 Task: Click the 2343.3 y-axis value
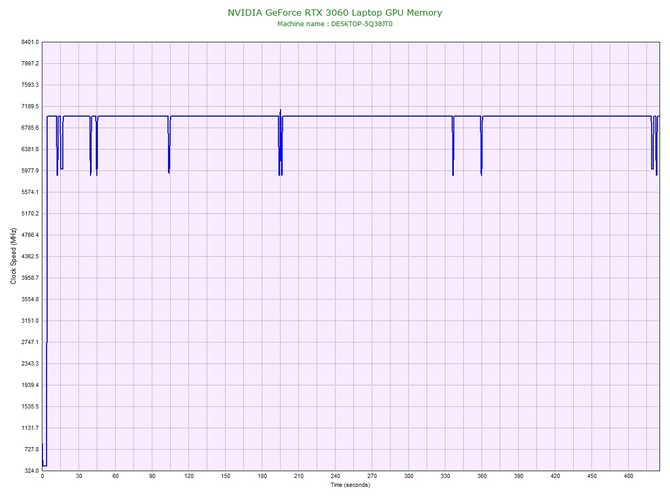click(x=30, y=364)
